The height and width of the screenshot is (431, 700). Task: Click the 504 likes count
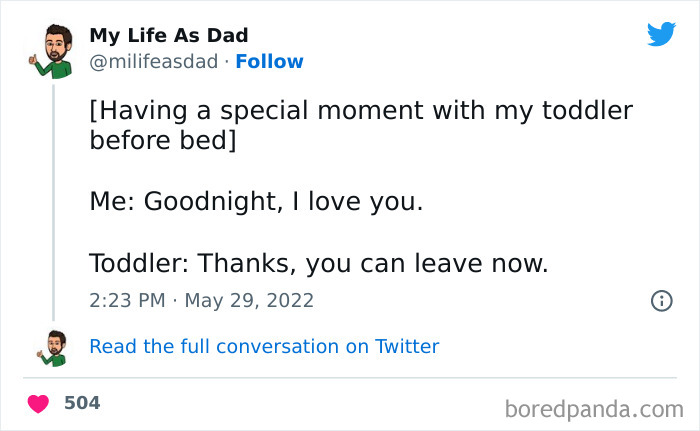click(x=82, y=403)
